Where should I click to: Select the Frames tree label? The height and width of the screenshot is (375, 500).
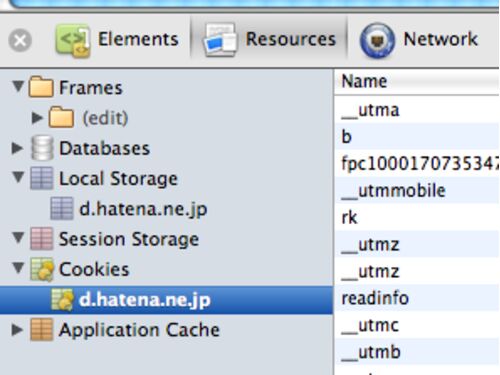click(91, 88)
